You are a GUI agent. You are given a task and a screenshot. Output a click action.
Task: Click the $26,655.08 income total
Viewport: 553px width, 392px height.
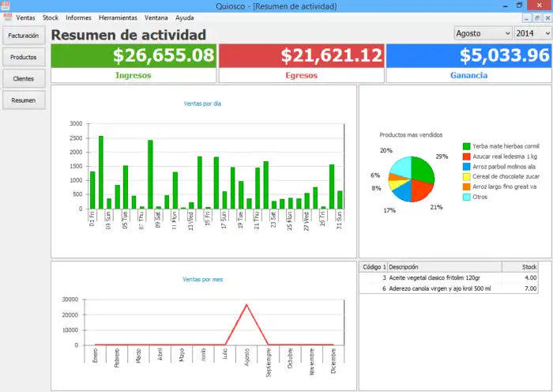(164, 55)
